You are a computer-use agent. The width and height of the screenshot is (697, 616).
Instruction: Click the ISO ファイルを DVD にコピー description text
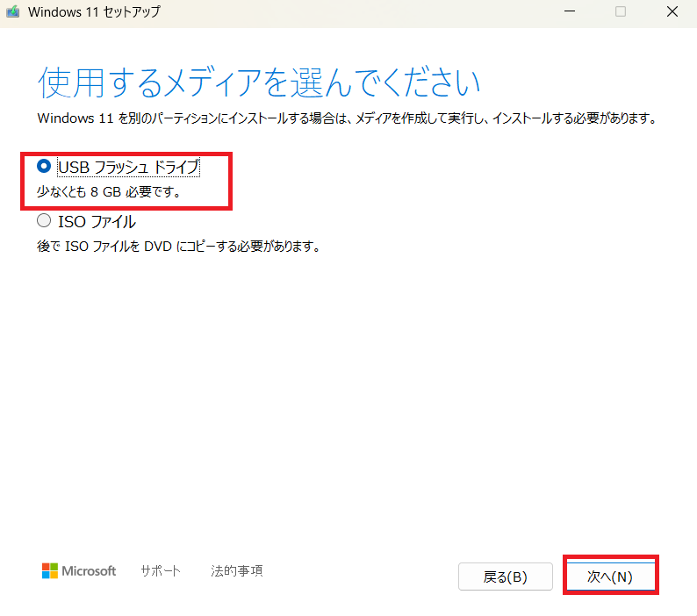tap(179, 246)
